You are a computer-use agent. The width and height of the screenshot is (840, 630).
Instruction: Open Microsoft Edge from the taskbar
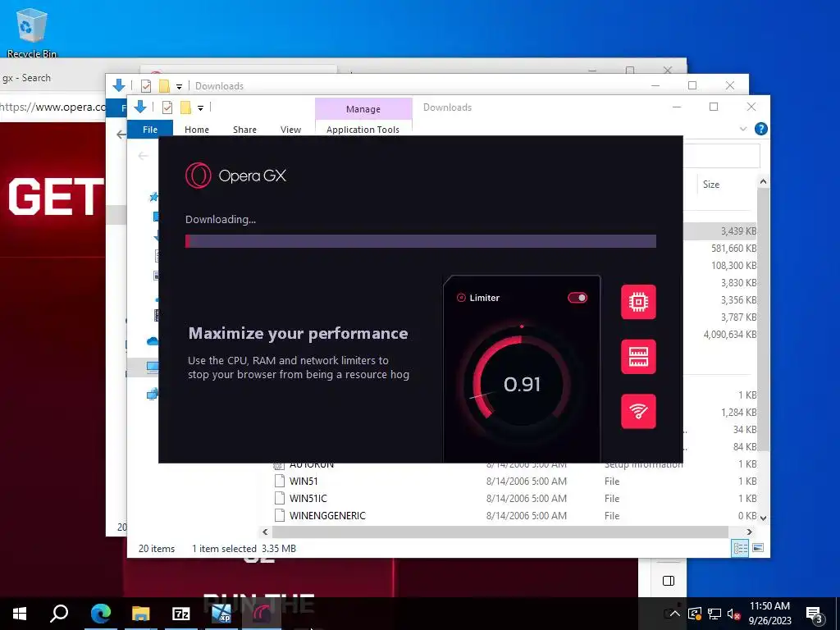pos(100,614)
